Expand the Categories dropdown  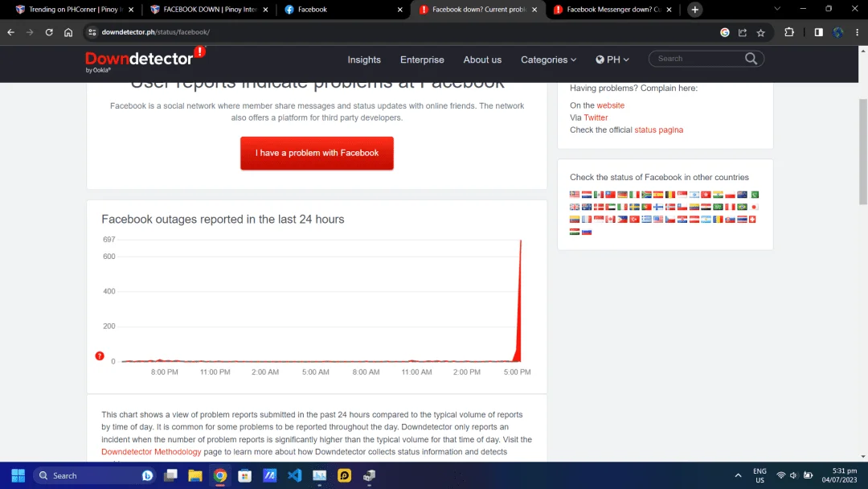548,60
